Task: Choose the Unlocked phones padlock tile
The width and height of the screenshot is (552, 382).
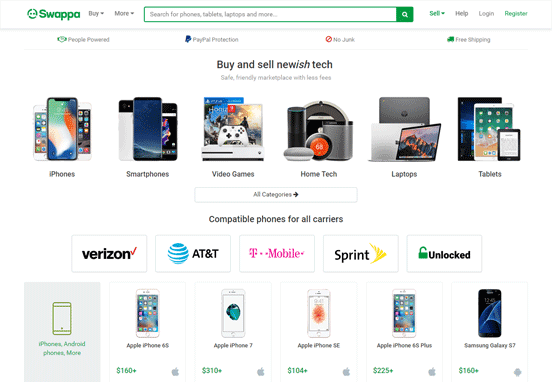Action: [x=444, y=253]
